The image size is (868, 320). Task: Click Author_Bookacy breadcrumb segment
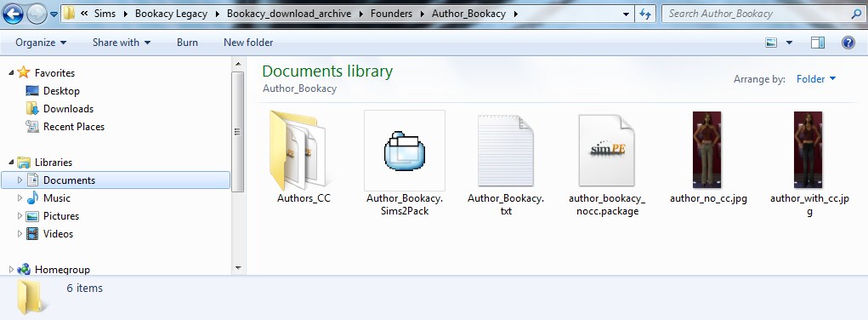pyautogui.click(x=468, y=14)
